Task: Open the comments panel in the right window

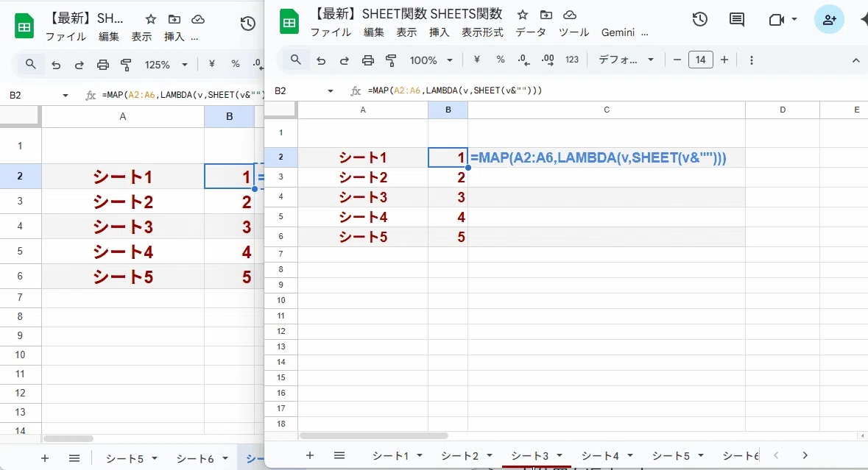Action: coord(737,20)
